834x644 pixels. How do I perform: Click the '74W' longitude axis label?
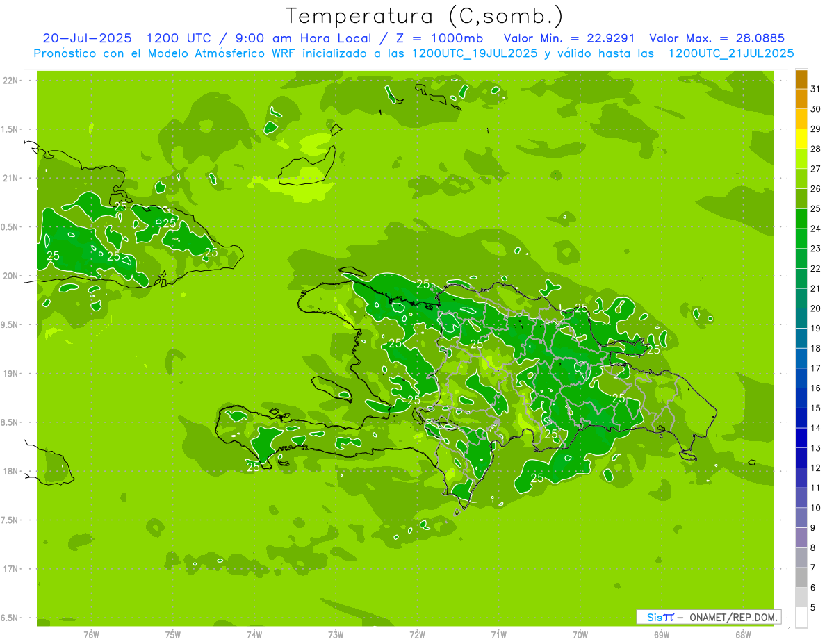(x=254, y=634)
